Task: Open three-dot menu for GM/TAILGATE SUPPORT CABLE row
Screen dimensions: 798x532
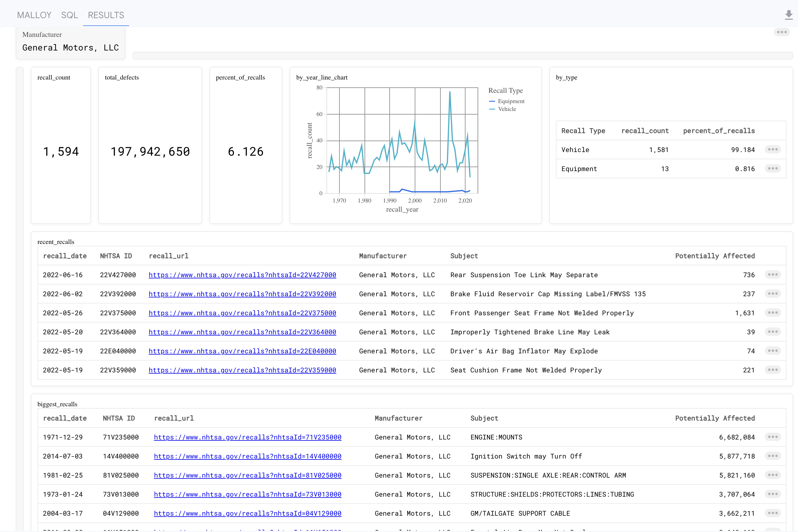Action: coord(773,513)
